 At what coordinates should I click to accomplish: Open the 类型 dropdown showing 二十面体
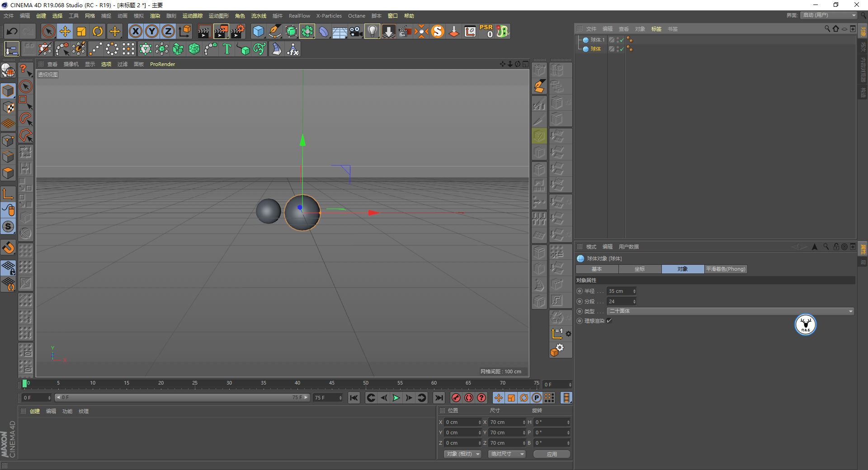pyautogui.click(x=730, y=311)
